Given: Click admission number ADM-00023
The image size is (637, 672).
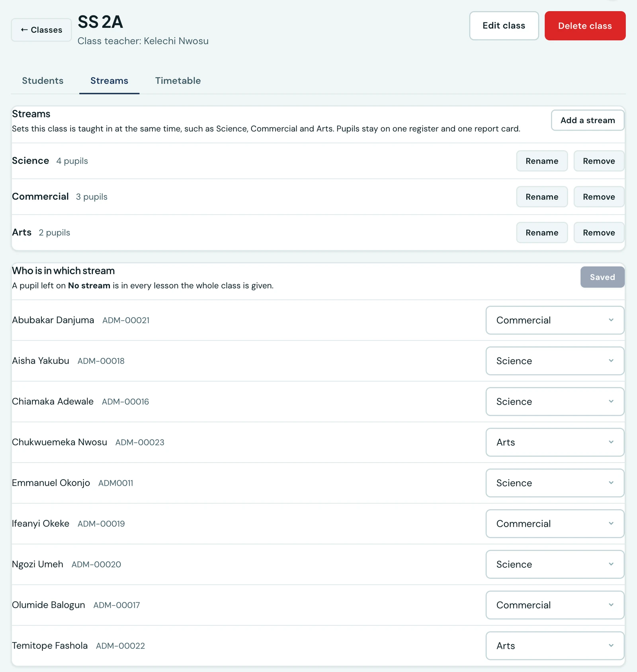Looking at the screenshot, I should 140,442.
